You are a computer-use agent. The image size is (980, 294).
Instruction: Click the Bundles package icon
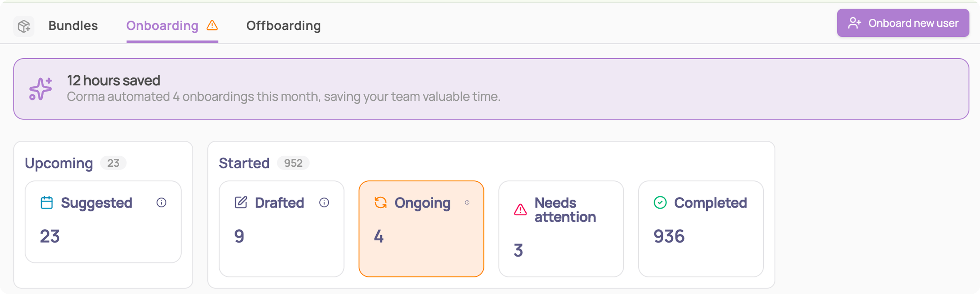pos(24,26)
